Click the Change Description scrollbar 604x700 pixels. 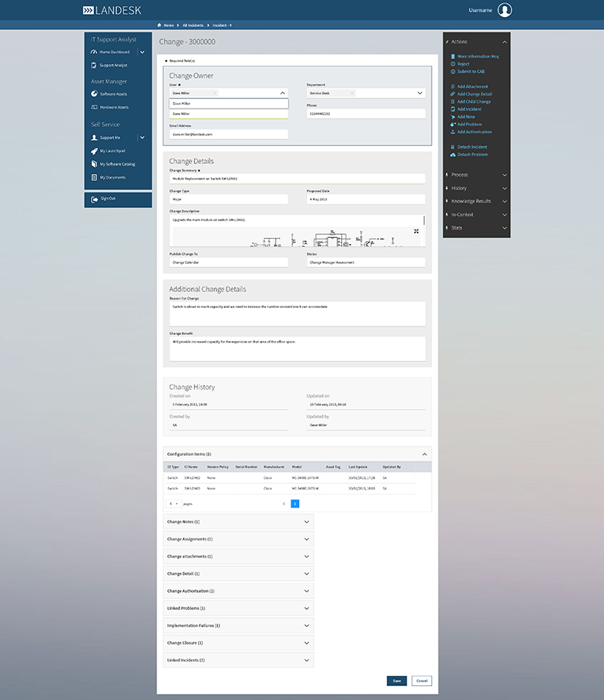tap(424, 221)
